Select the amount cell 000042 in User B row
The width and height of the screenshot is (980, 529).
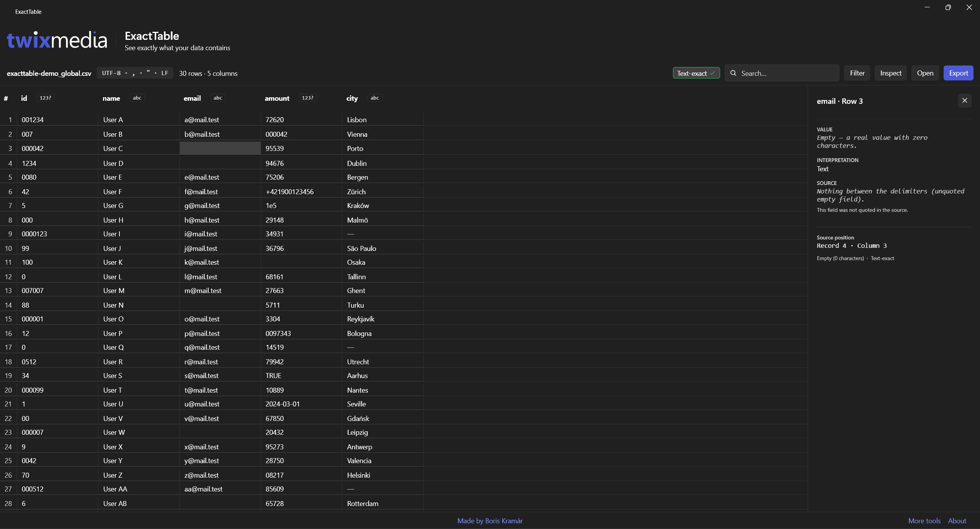tap(301, 134)
